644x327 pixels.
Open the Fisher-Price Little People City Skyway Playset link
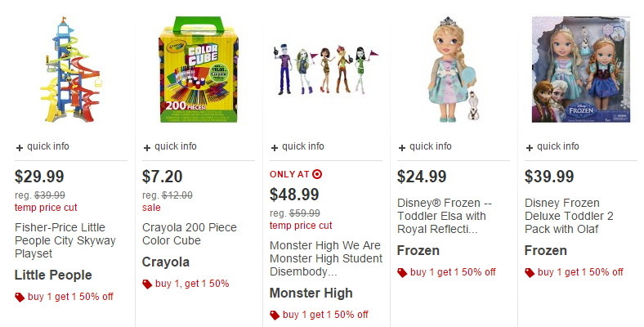tap(65, 240)
